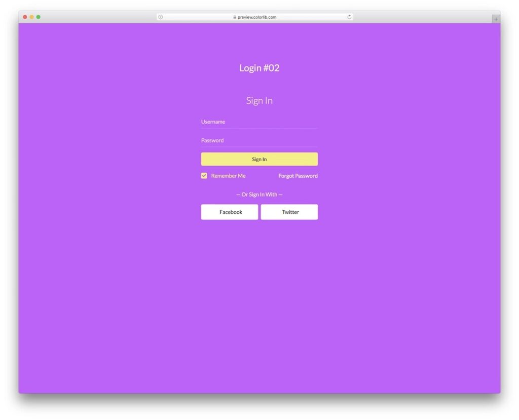This screenshot has width=519, height=420.
Task: Click the Login #02 page title
Action: pos(259,68)
